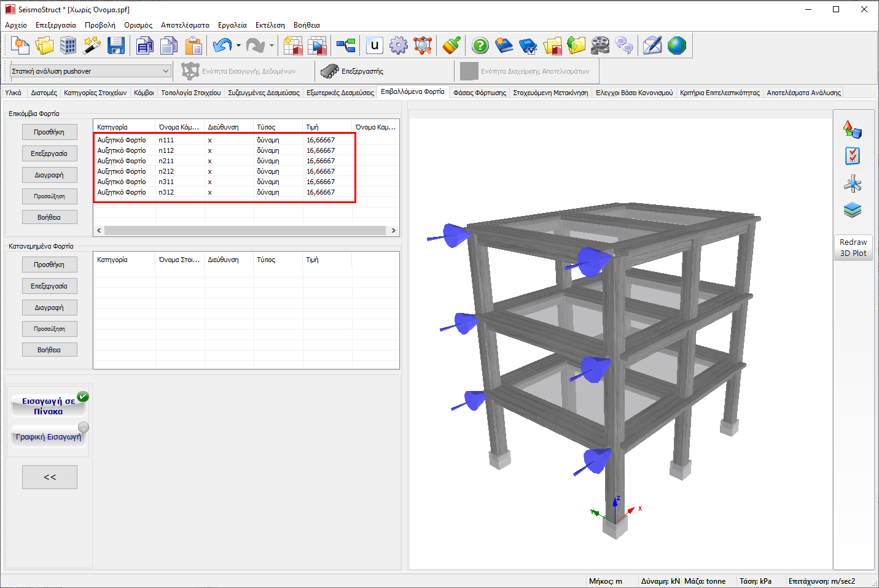879x588 pixels.
Task: Click the checklist display settings icon
Action: click(853, 157)
